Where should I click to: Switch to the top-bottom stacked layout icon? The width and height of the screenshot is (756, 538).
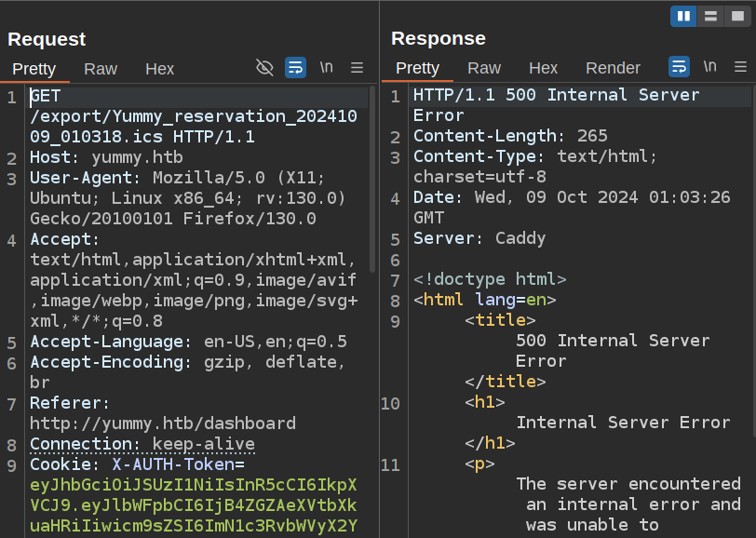[x=710, y=16]
